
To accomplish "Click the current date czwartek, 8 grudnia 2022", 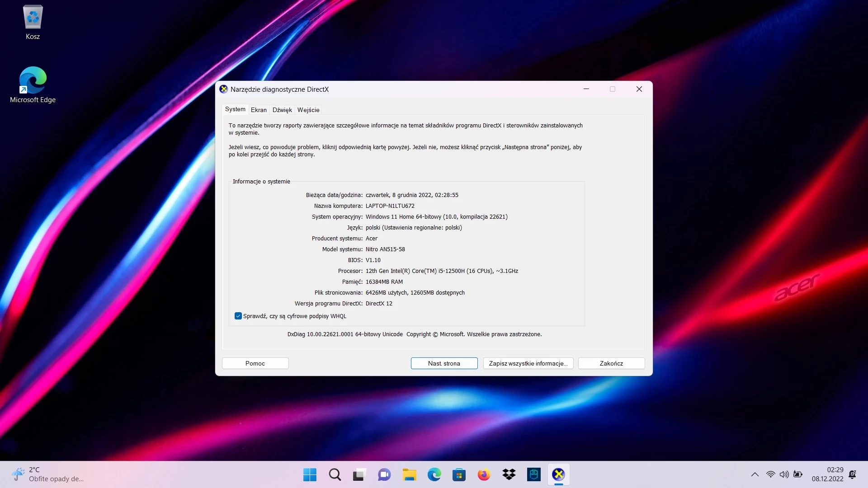I will coord(412,195).
